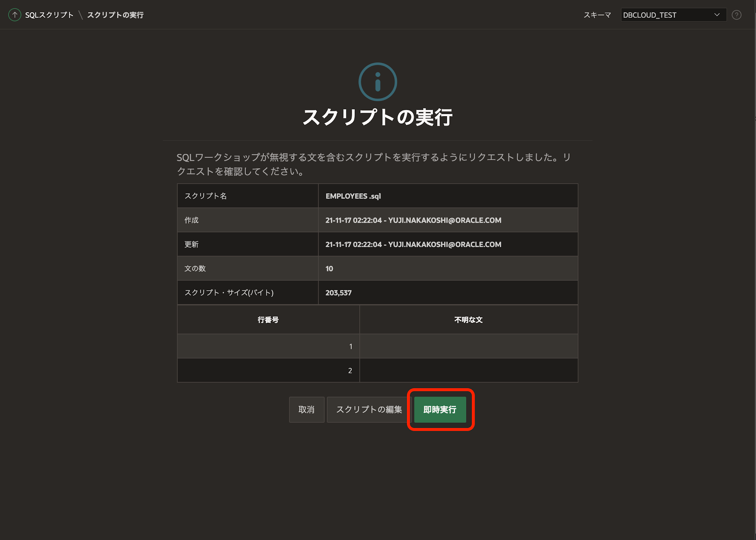
Task: Select the EMPLOYEES .sql script name cell
Action: coord(353,196)
